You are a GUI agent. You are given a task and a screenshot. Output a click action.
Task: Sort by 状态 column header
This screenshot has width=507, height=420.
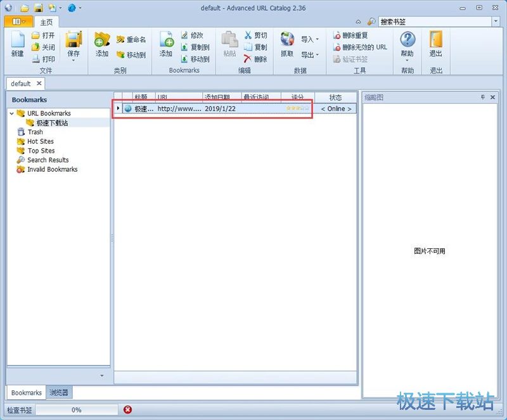click(x=335, y=98)
